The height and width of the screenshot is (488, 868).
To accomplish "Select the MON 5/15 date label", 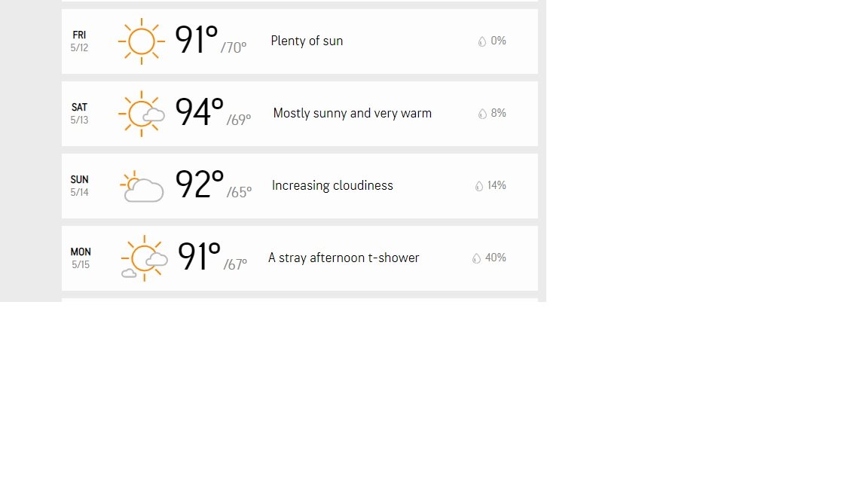I will 81,258.
